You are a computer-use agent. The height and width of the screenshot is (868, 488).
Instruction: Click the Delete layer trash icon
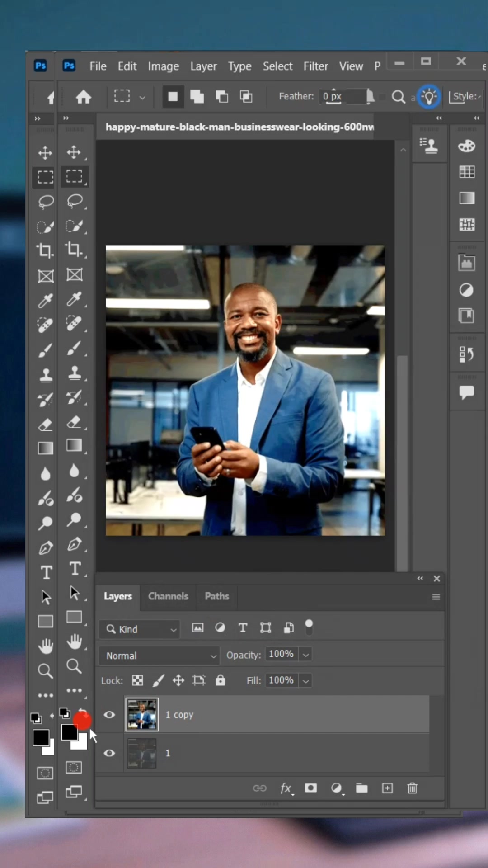(412, 788)
